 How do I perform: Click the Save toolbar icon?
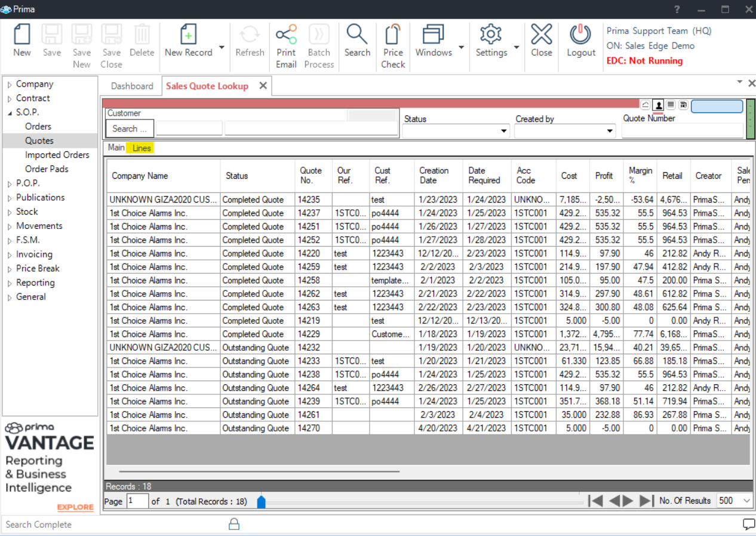point(51,35)
